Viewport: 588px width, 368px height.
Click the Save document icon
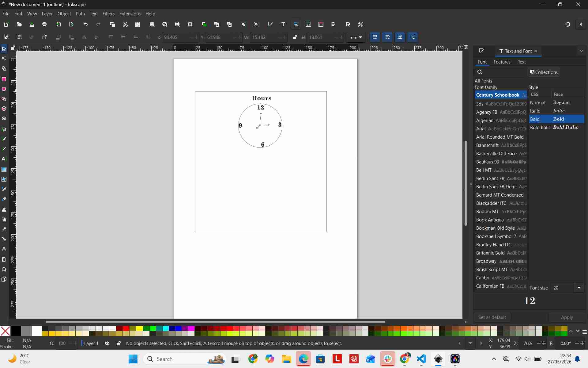coord(32,24)
